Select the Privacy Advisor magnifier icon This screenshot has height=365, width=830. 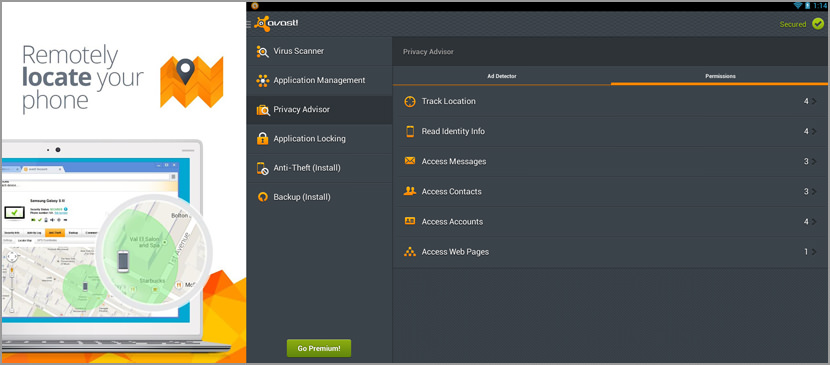click(x=263, y=110)
